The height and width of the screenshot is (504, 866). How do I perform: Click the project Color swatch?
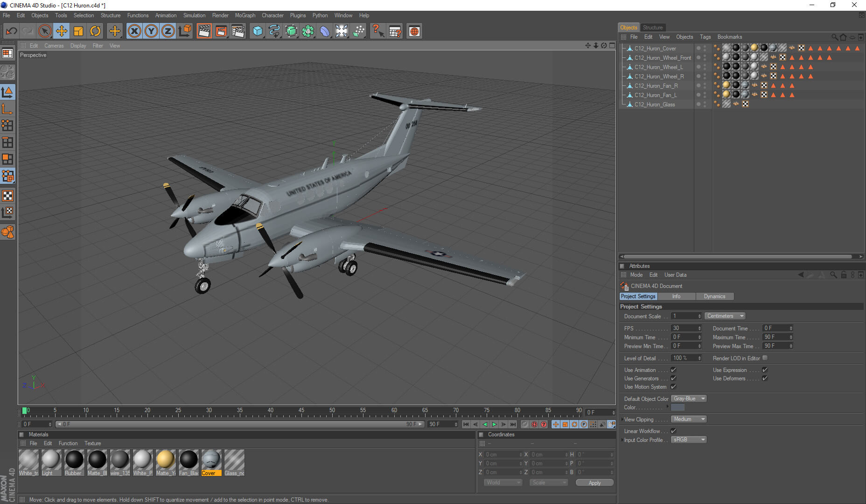pos(677,407)
